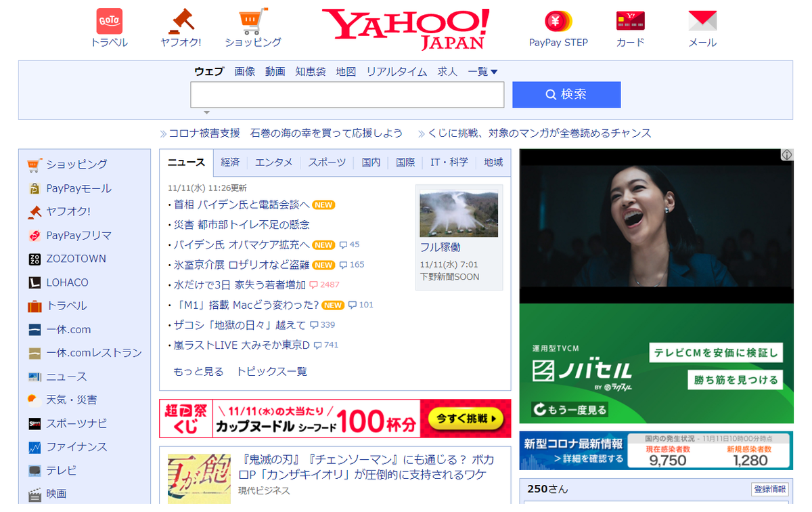This screenshot has height=512, width=812.
Task: Open comment count 741 bubble
Action: point(326,345)
